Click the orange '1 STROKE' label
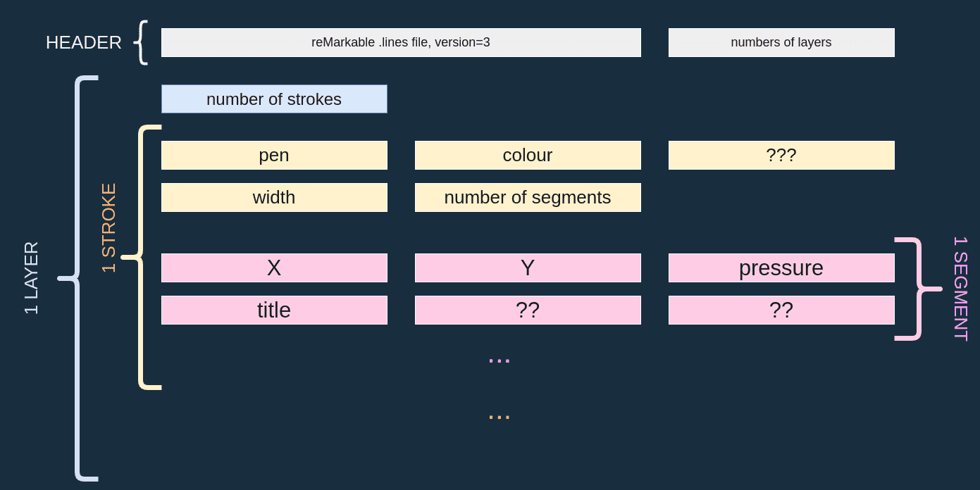The image size is (980, 490). [108, 228]
